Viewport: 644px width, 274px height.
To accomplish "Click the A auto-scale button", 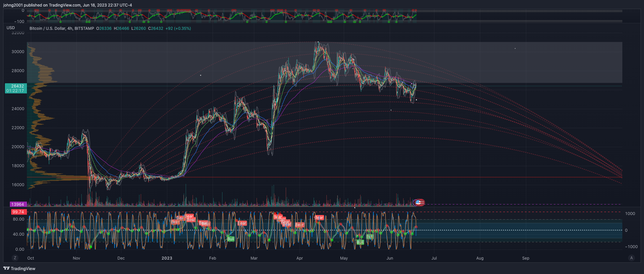I will [x=632, y=258].
